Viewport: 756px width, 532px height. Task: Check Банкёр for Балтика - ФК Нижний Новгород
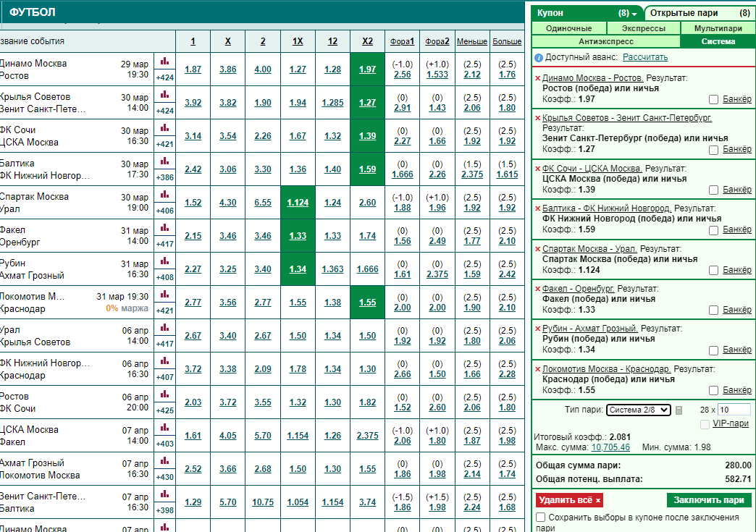tap(713, 230)
